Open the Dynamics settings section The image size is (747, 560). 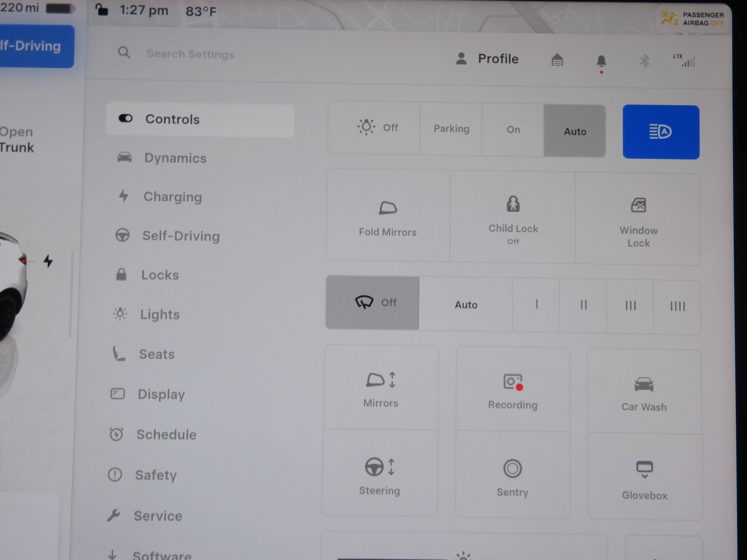click(x=162, y=158)
